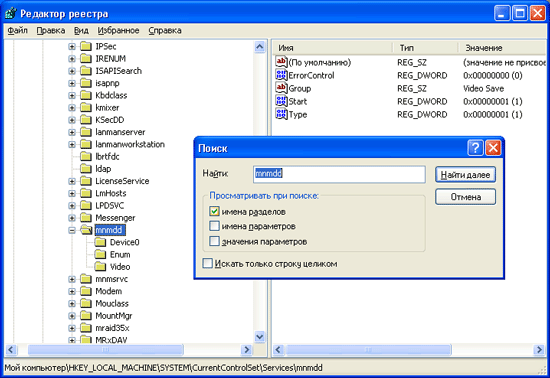Click the Video Save value text
550x378 pixels.
click(483, 88)
